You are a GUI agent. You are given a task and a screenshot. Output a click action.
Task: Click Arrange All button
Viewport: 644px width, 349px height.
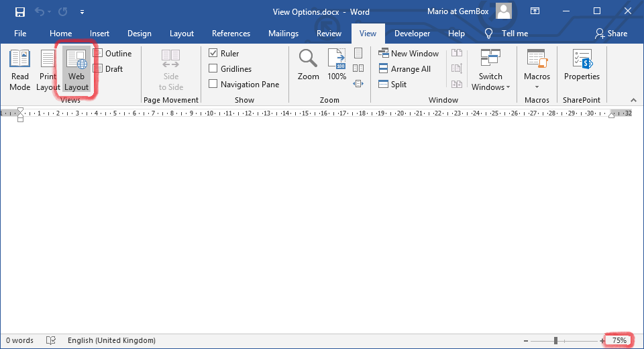click(x=405, y=69)
